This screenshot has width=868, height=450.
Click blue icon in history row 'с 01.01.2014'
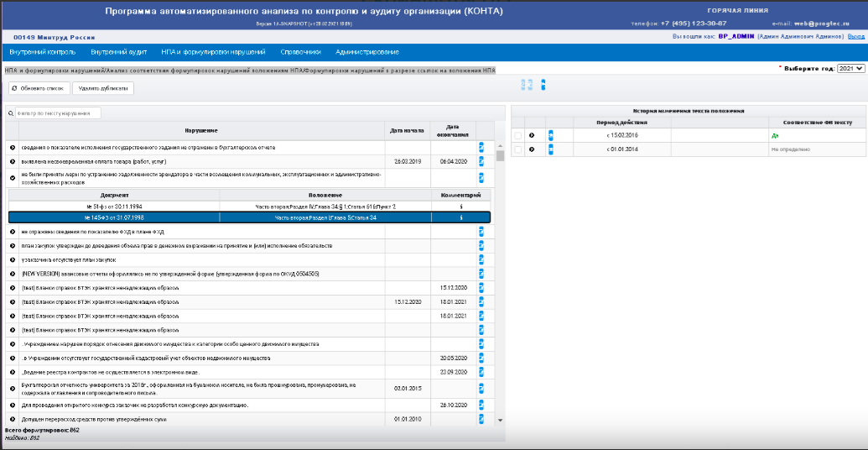[x=551, y=149]
